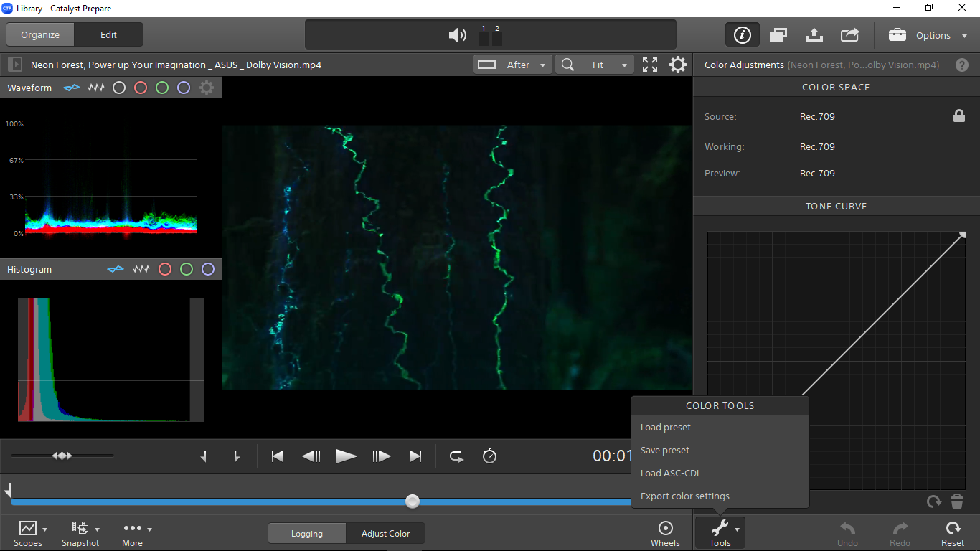Screen dimensions: 980x551
Task: Switch to Edit mode
Action: (x=108, y=34)
